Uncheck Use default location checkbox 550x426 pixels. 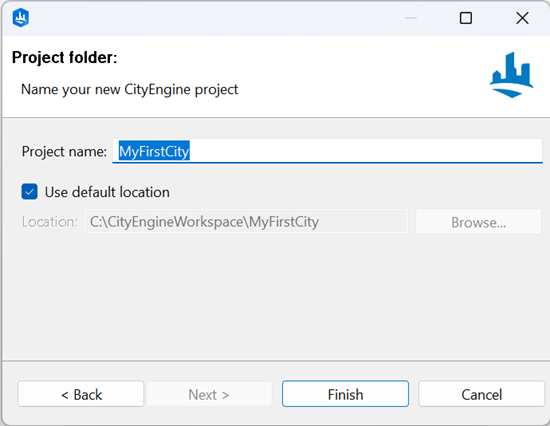tap(29, 192)
